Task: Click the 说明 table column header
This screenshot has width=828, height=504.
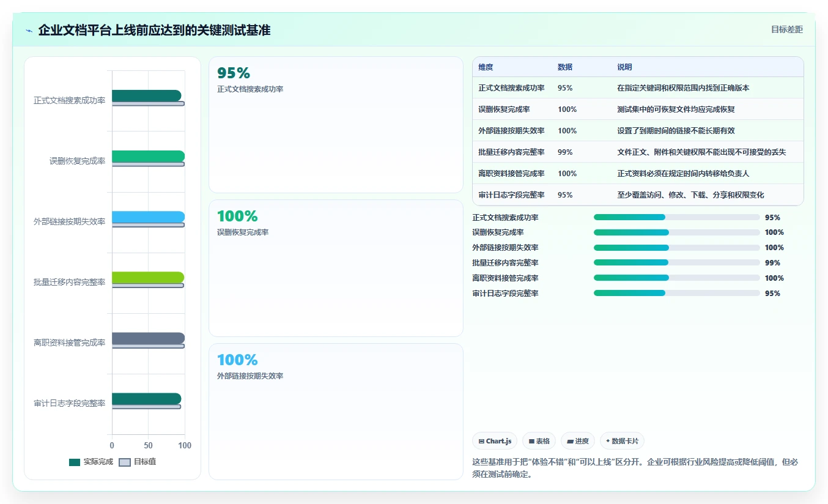Action: [624, 67]
